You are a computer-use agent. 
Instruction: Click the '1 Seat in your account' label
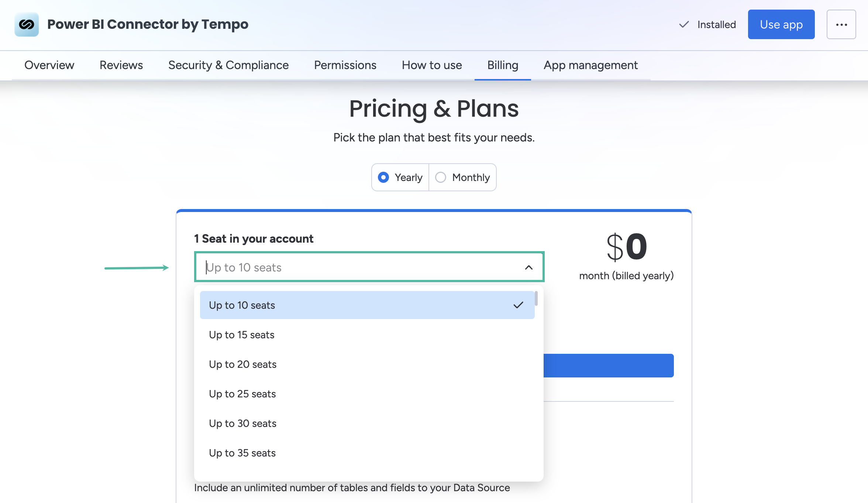[254, 239]
